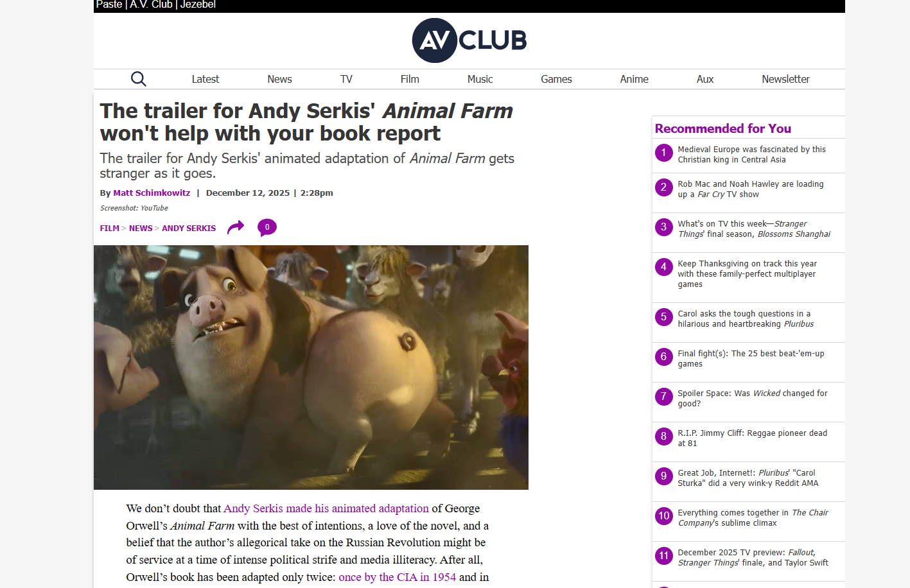Open the Jezebel link in top bar
The height and width of the screenshot is (588, 910).
click(x=198, y=4)
